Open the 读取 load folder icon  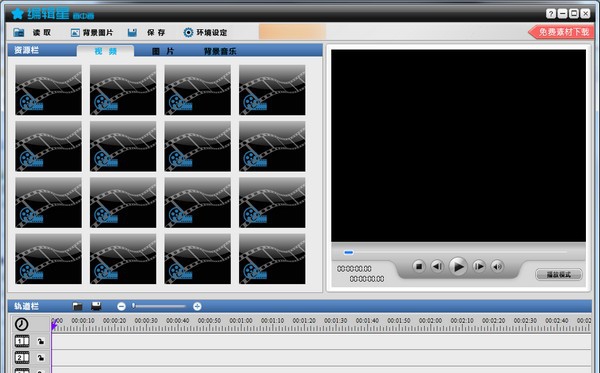point(18,33)
